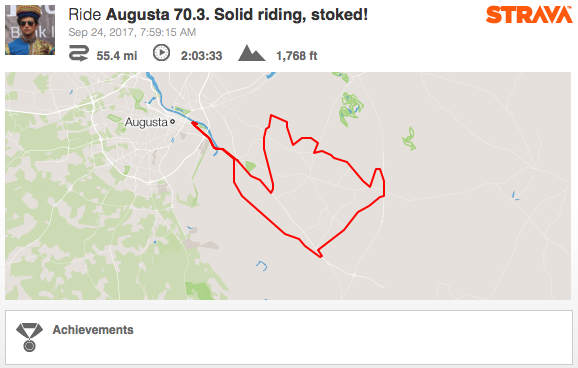The image size is (578, 368).
Task: Open the Augusta 70.3 ride title
Action: [237, 15]
